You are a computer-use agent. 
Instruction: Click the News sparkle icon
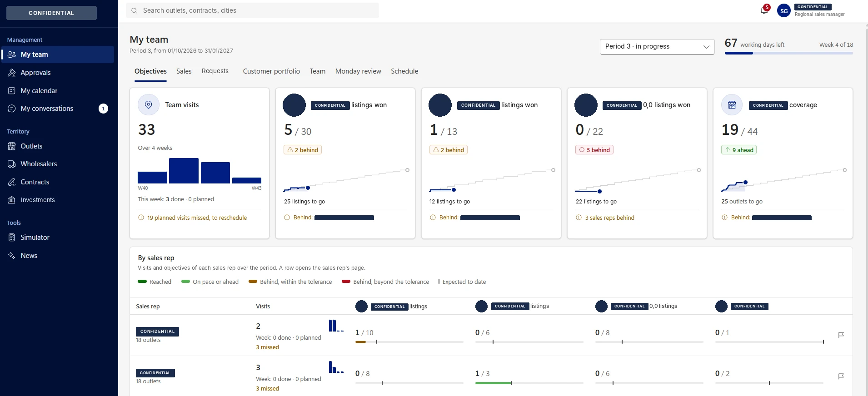coord(12,256)
